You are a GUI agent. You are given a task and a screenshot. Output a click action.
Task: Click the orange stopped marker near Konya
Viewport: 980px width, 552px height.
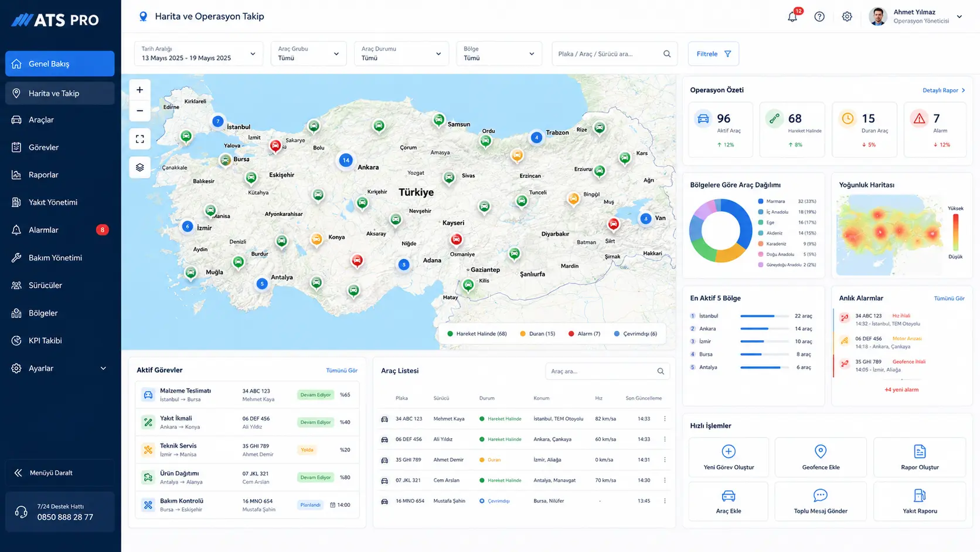click(317, 239)
